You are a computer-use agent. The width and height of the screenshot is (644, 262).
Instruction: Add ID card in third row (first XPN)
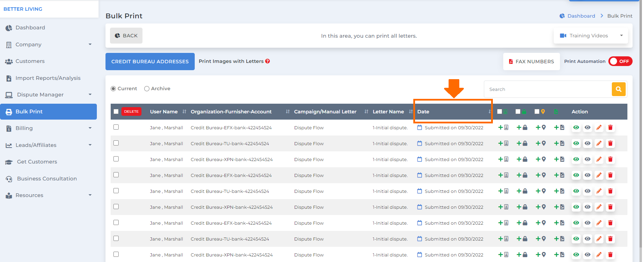[503, 159]
